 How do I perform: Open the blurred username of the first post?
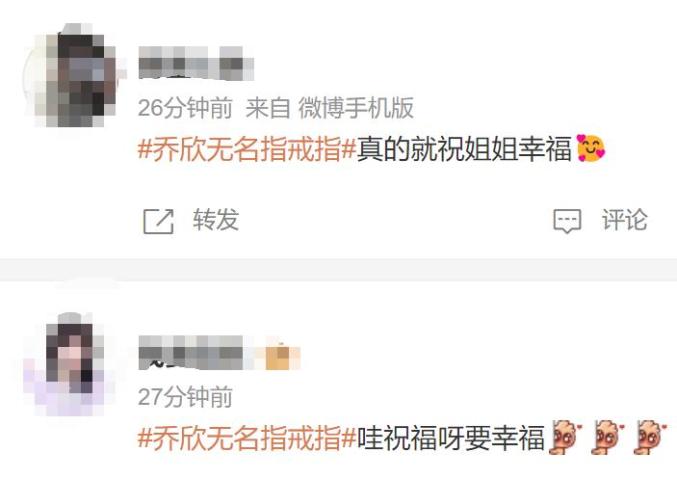pos(196,63)
